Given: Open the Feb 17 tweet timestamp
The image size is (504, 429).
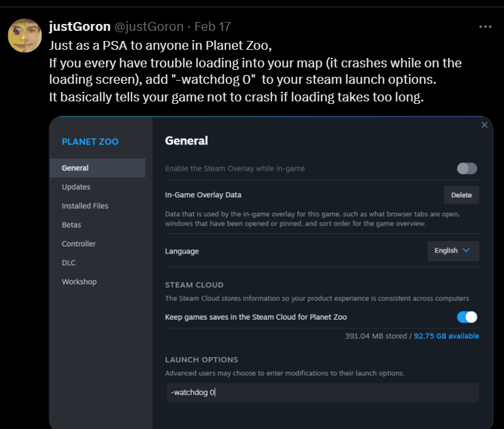Looking at the screenshot, I should (212, 26).
